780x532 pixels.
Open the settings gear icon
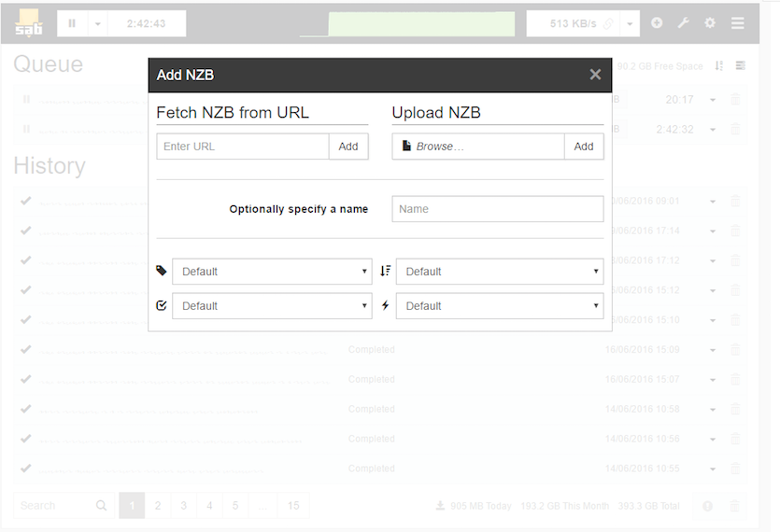(710, 23)
